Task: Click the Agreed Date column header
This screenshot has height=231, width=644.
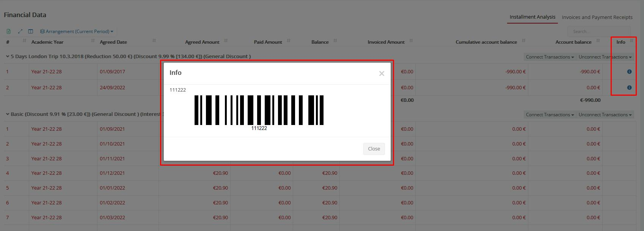Action: tap(113, 42)
